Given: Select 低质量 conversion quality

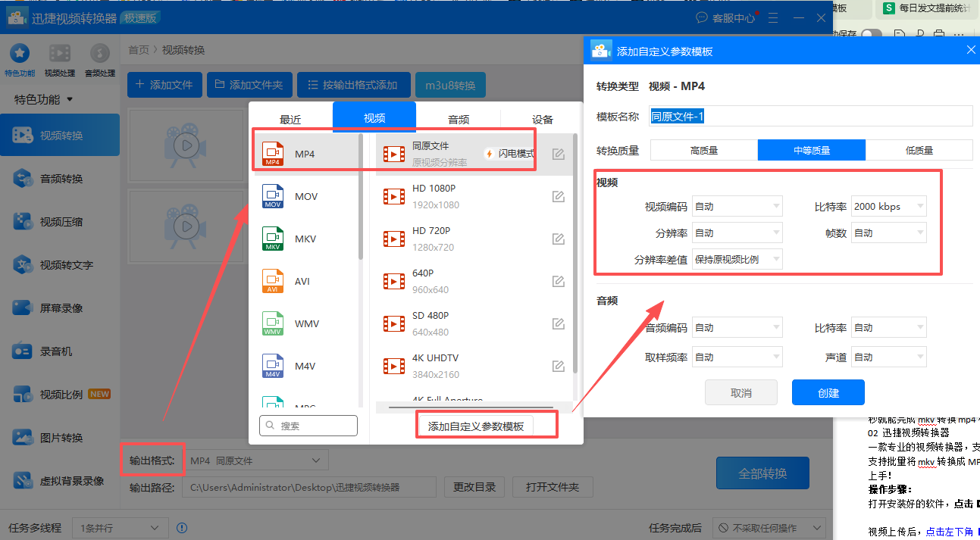Looking at the screenshot, I should 919,150.
